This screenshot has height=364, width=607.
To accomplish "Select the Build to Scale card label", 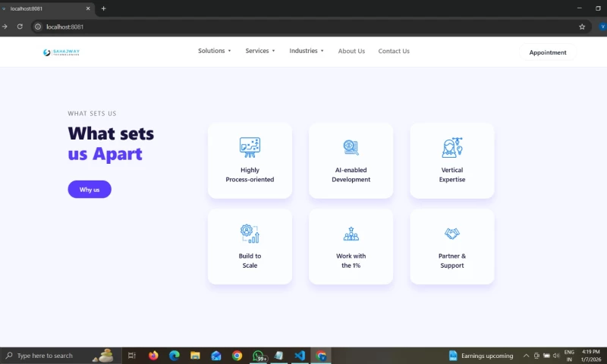I will [250, 260].
